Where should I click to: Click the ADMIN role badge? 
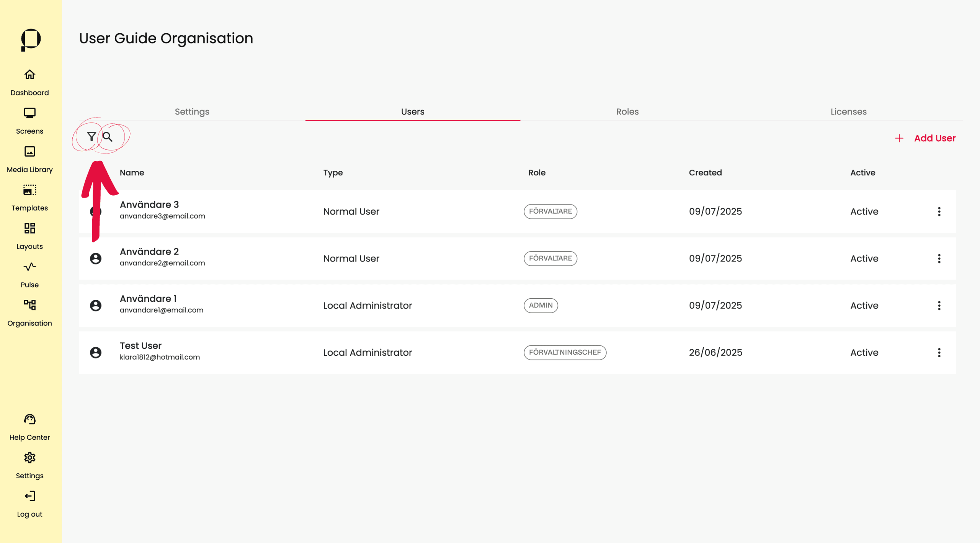coord(541,305)
